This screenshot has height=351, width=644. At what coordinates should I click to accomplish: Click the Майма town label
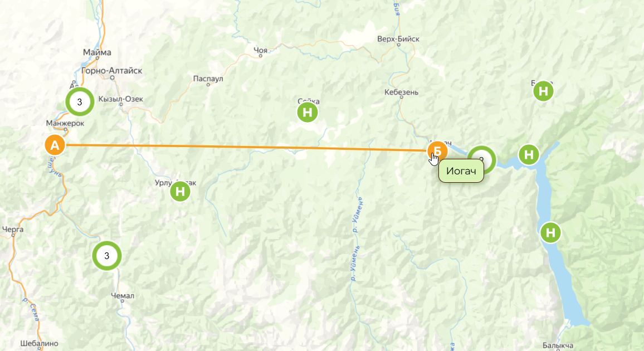pyautogui.click(x=97, y=52)
